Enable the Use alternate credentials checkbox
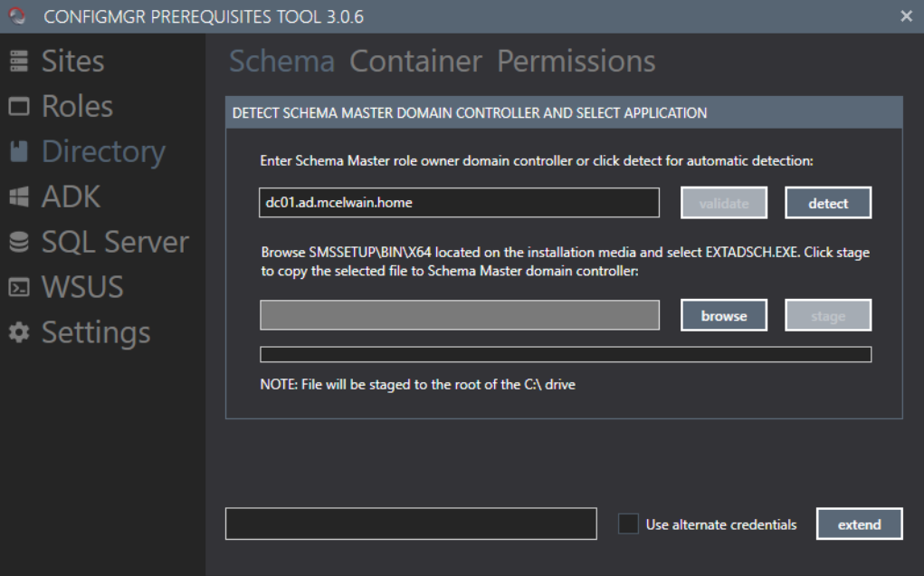924x576 pixels. click(628, 524)
